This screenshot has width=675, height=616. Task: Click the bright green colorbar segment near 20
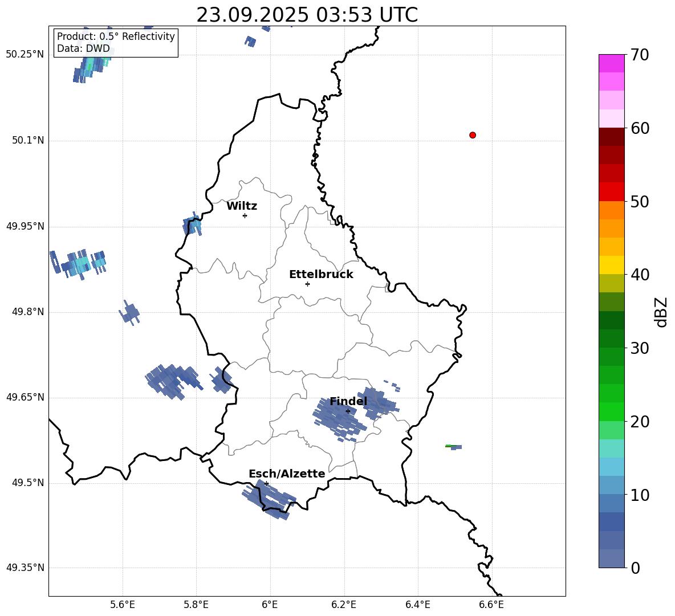[611, 411]
